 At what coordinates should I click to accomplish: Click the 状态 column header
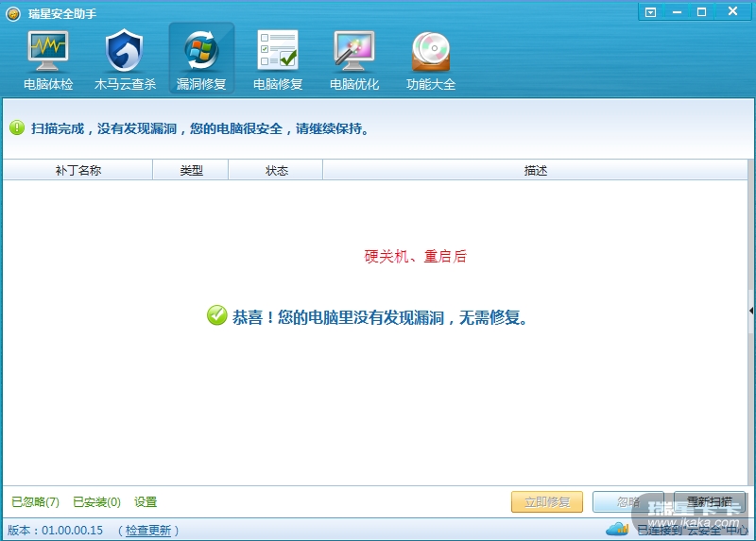[x=276, y=170]
